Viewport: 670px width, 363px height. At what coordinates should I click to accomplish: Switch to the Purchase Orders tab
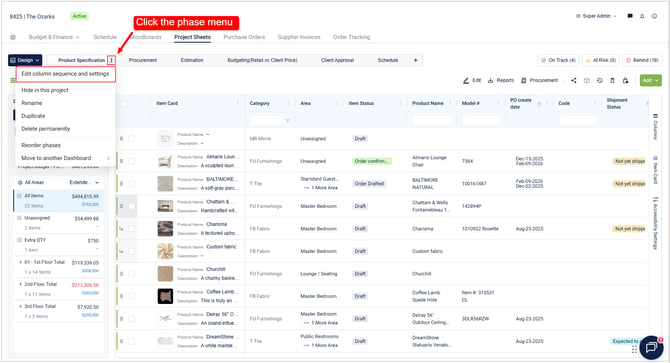244,37
